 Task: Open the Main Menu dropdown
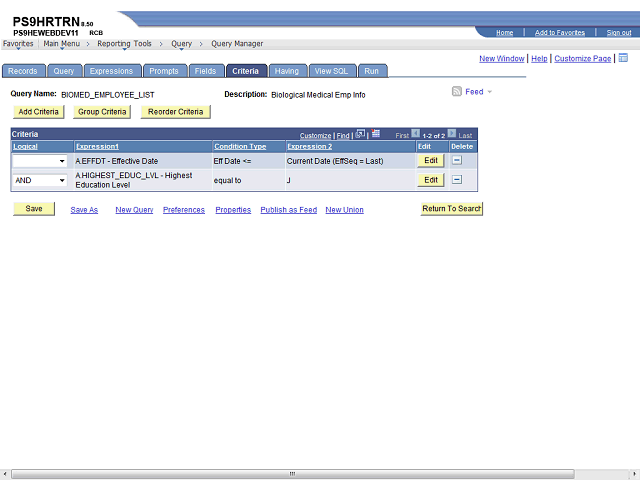pos(62,44)
